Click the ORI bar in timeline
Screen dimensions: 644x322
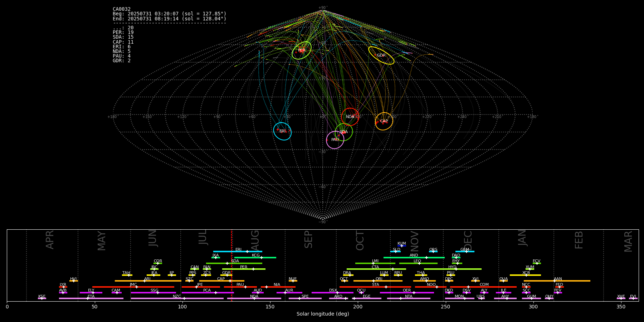(x=378, y=281)
